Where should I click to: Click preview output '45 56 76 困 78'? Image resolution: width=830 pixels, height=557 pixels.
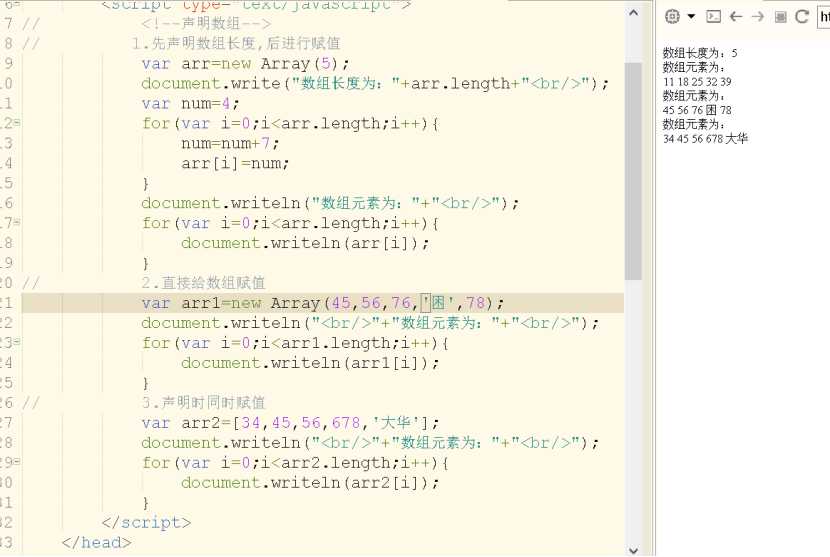[x=697, y=110]
